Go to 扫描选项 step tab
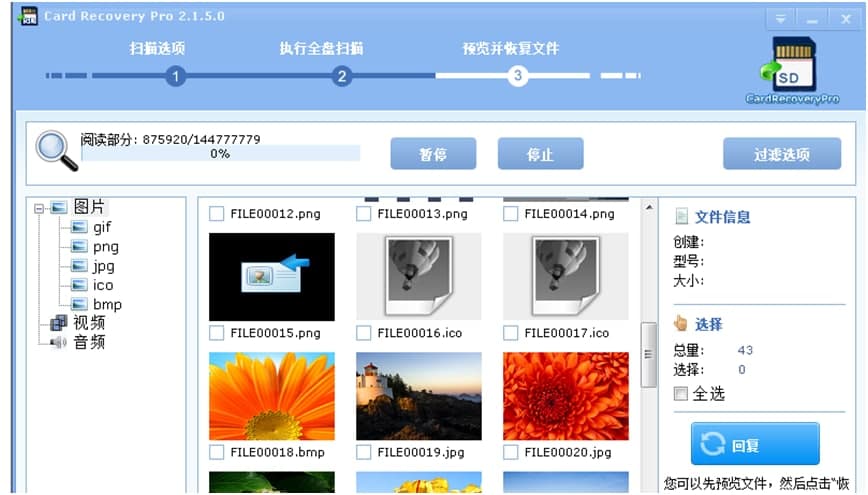Screen dimensions: 868x495 coord(157,48)
